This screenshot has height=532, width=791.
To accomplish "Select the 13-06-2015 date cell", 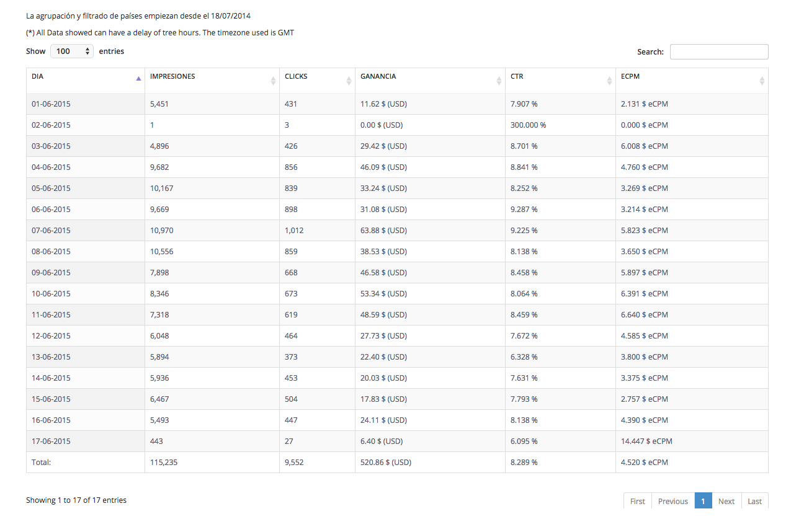I will pyautogui.click(x=86, y=357).
